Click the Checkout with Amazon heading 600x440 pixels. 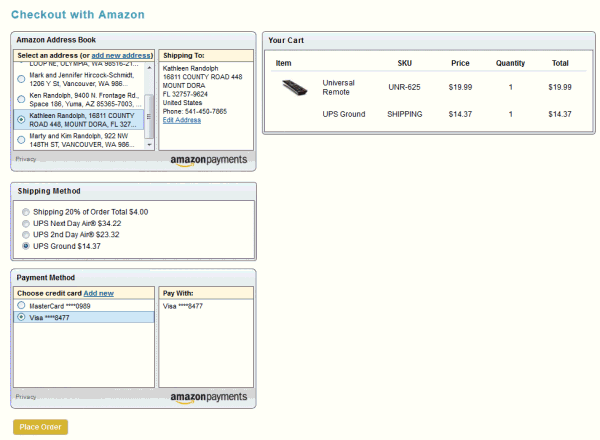click(78, 15)
